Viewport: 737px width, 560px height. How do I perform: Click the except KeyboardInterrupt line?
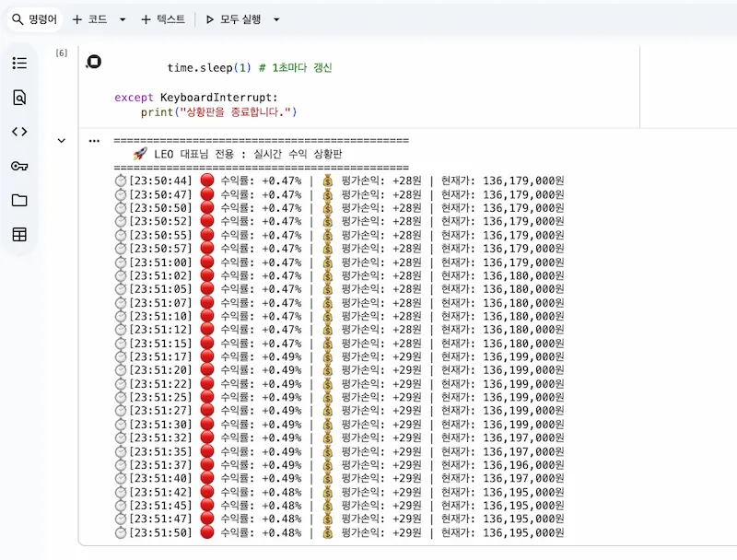click(196, 98)
